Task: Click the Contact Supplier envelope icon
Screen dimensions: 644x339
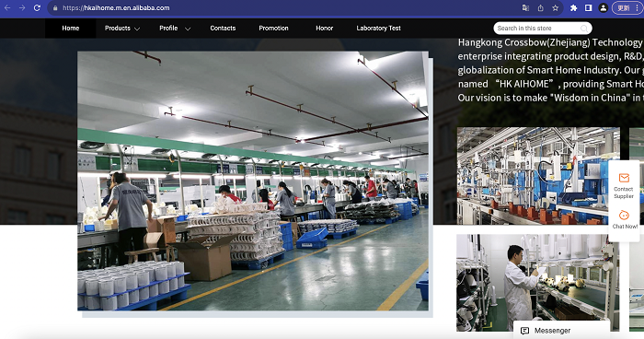Action: (x=624, y=178)
